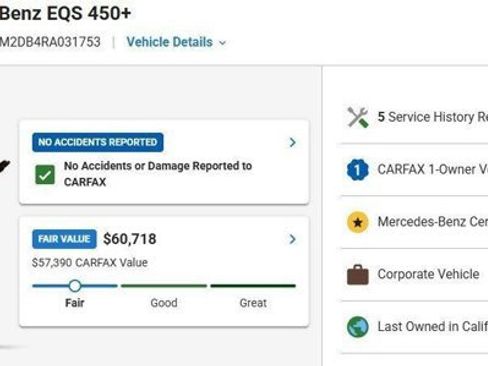This screenshot has width=488, height=366.
Task: Open the No Accidents Reported badge
Action: [x=98, y=142]
